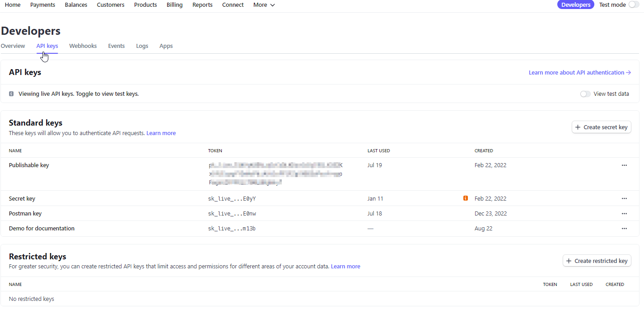Click the Developers button
This screenshot has height=328, width=644.
575,5
